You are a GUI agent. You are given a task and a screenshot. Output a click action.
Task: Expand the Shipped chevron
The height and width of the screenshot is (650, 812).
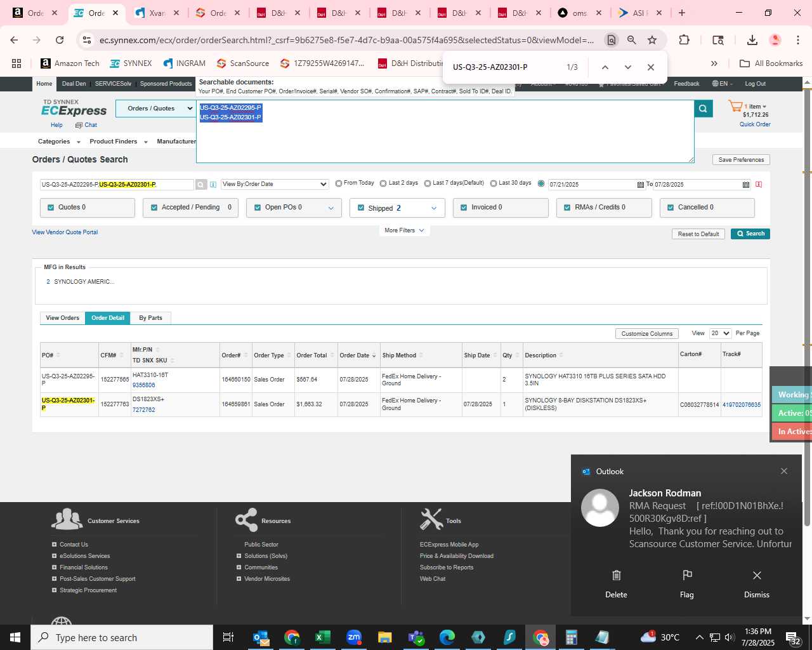[434, 208]
